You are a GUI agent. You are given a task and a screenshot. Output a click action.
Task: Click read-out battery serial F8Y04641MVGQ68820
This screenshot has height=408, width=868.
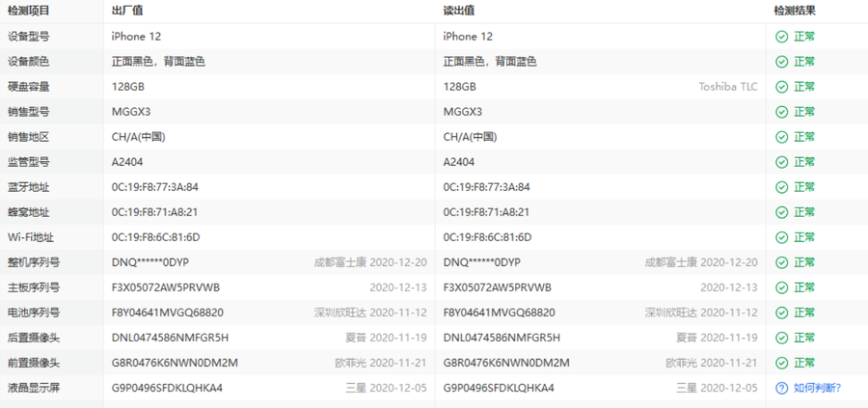499,313
